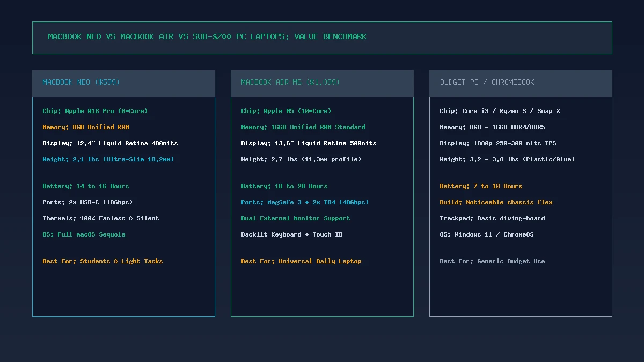The image size is (644, 362).
Task: Click 'Thermals: 100% Fanless & Silent' line
Action: click(x=101, y=218)
